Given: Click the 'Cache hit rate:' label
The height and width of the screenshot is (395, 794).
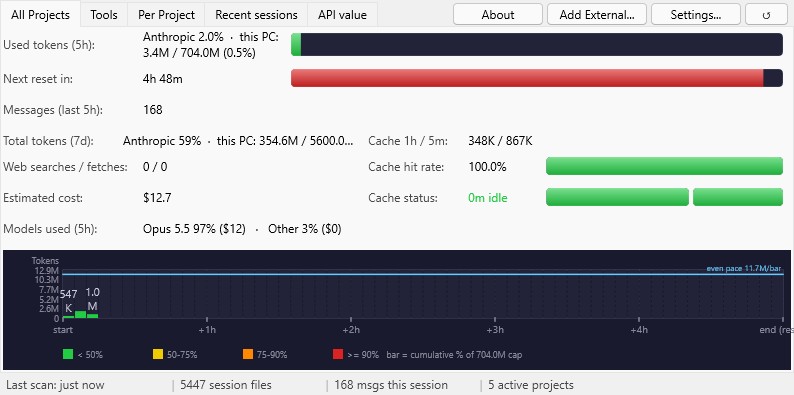Looking at the screenshot, I should (406, 167).
